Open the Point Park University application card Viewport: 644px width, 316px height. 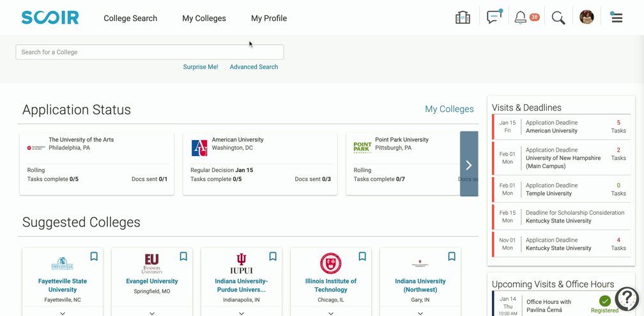pos(403,164)
